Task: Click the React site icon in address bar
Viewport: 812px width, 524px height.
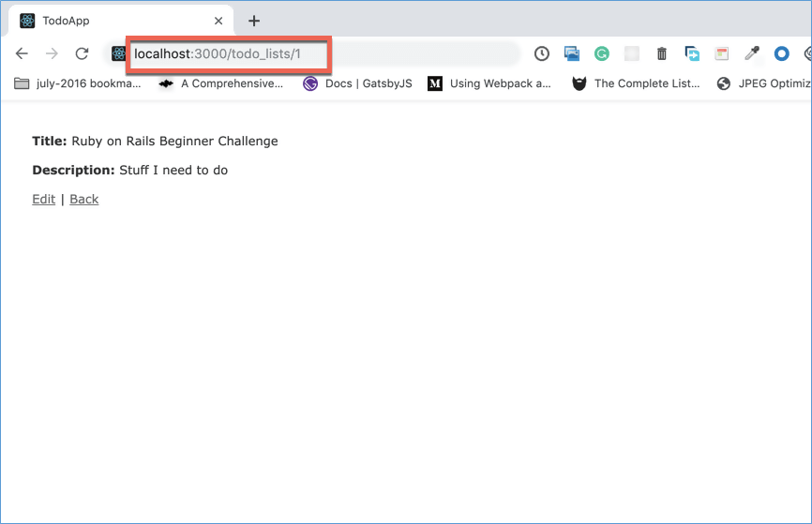Action: (x=118, y=53)
